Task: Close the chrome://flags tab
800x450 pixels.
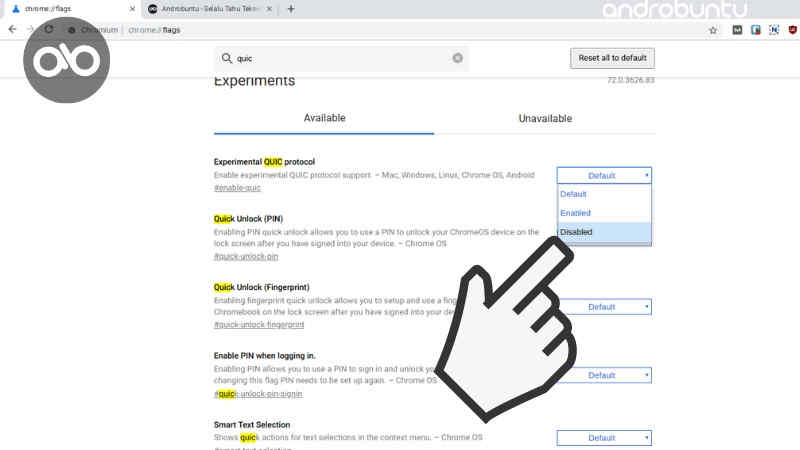Action: click(x=132, y=9)
